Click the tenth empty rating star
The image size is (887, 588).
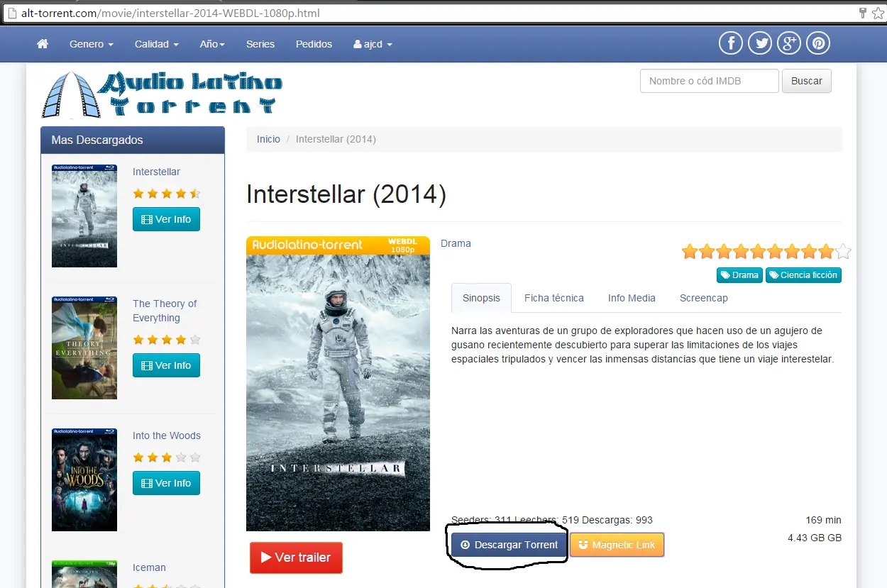click(x=843, y=251)
